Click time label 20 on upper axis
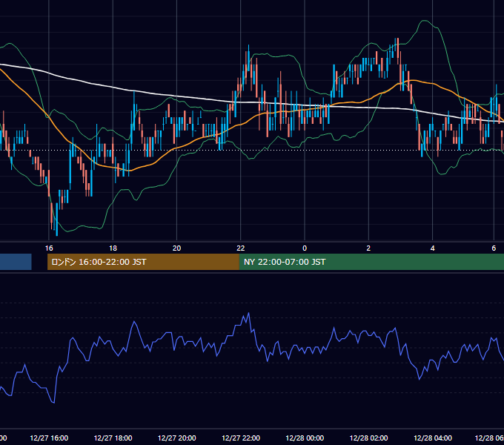504x445 pixels. (177, 248)
